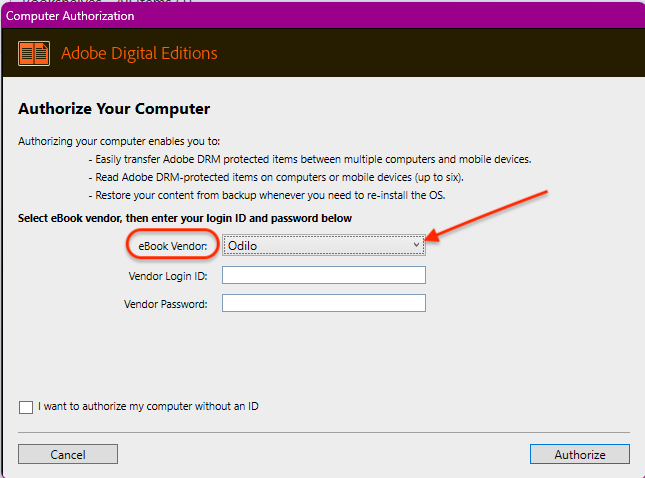Click 'I want to authorize my computer without an ID' text
The height and width of the screenshot is (478, 645).
(148, 406)
